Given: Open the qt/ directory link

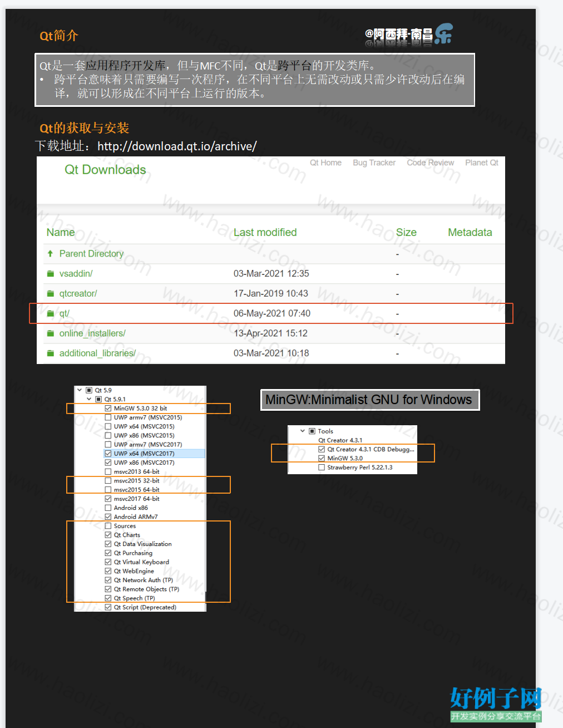Looking at the screenshot, I should 65,313.
